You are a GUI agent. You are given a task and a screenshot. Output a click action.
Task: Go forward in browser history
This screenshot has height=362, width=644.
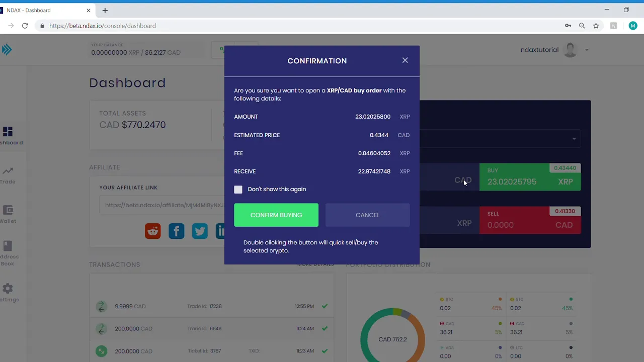[11, 26]
